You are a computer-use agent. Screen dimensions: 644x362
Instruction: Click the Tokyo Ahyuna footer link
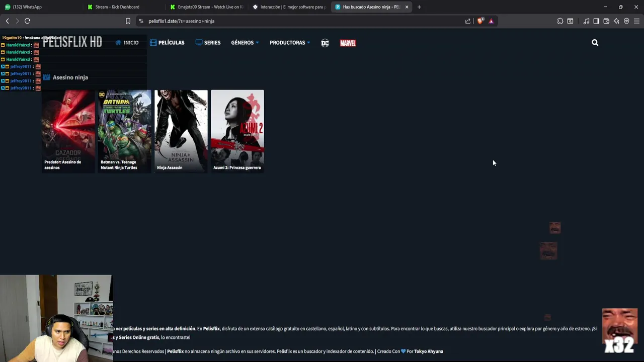click(429, 351)
